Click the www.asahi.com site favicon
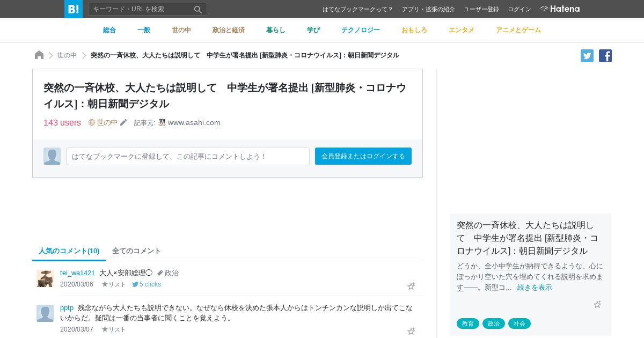This screenshot has width=644, height=338. (162, 122)
